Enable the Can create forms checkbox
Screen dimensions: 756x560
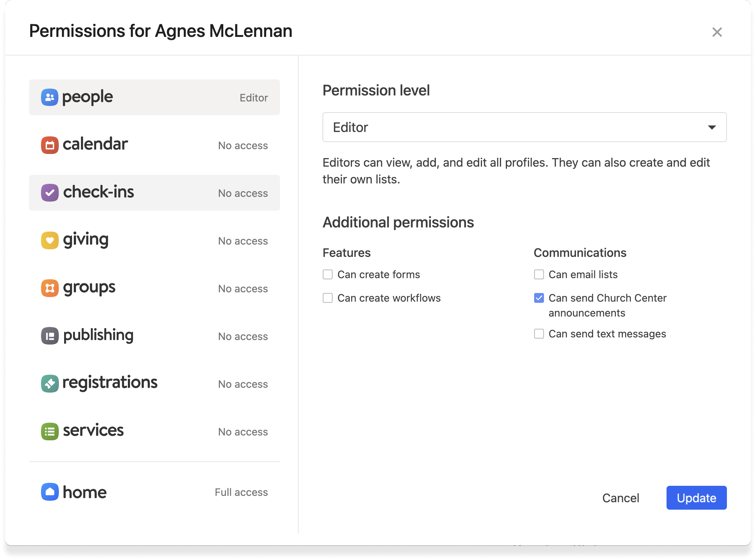(328, 275)
